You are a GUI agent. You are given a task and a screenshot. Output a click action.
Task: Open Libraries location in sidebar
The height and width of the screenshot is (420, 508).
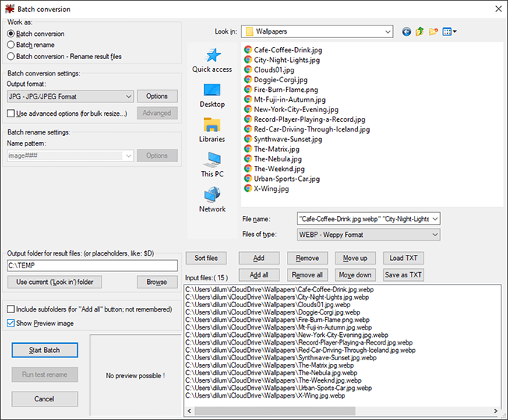point(212,130)
